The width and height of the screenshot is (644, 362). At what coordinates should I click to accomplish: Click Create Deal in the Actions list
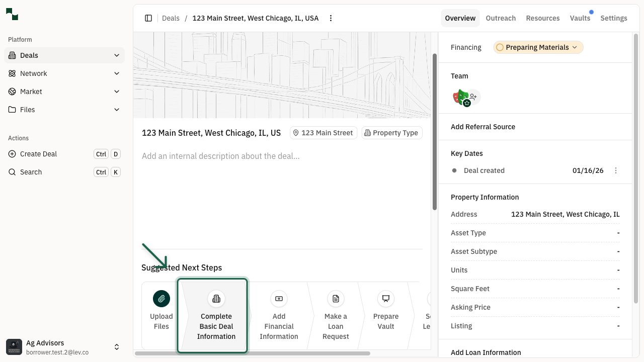coord(39,154)
